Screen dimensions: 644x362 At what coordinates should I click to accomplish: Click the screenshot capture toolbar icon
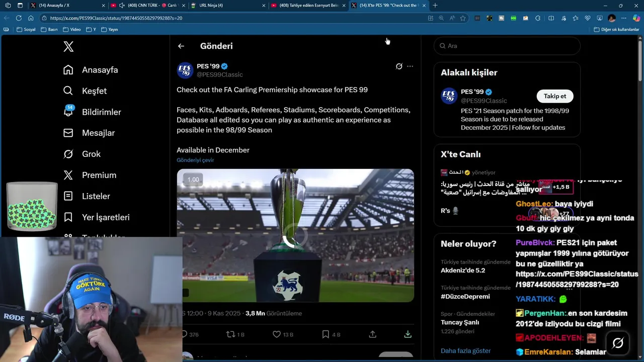pyautogui.click(x=600, y=18)
